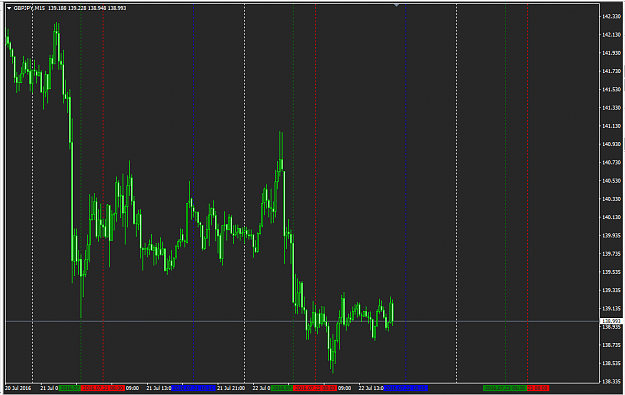Click the 138.735 price scale value

pyautogui.click(x=612, y=345)
